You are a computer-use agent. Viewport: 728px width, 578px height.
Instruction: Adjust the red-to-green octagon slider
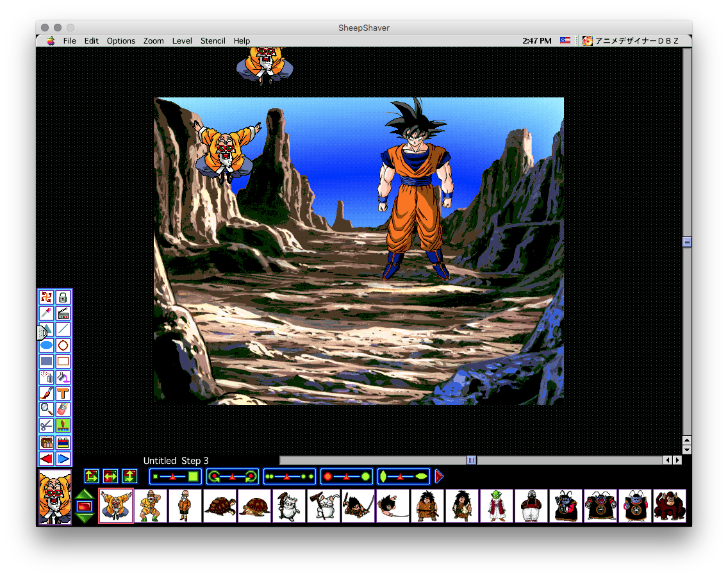click(x=347, y=477)
